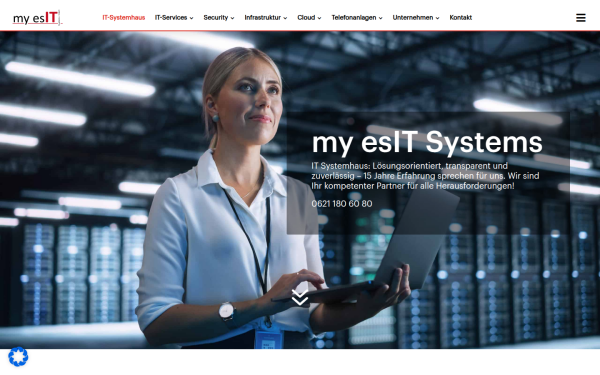
Task: Expand the Cloud dropdown chevron
Action: click(319, 18)
